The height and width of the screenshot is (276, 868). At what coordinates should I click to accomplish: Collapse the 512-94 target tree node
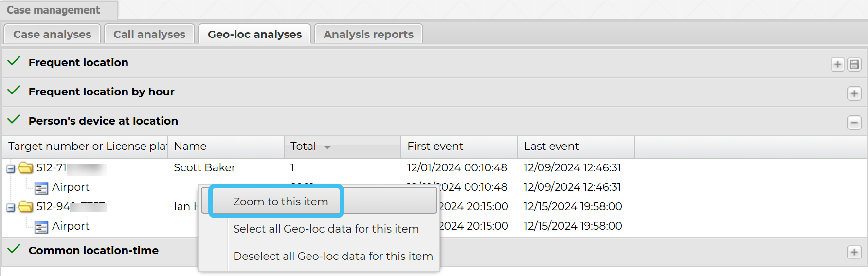[10, 208]
